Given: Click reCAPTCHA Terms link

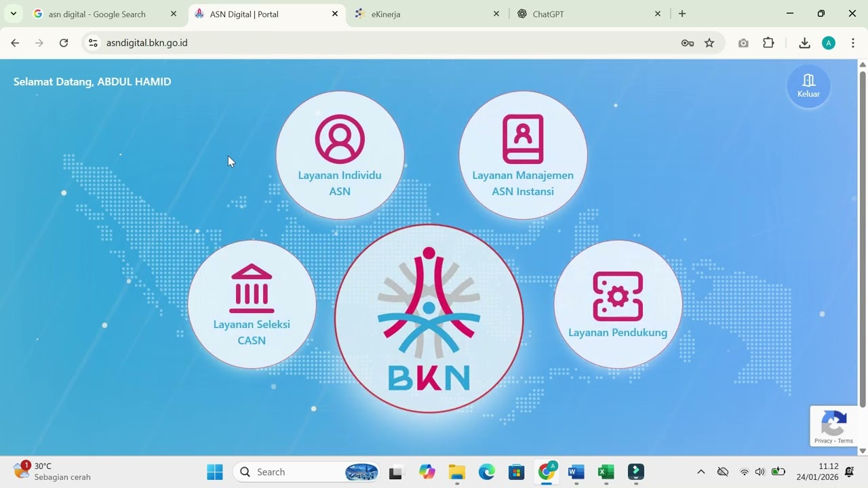Looking at the screenshot, I should pyautogui.click(x=846, y=441).
